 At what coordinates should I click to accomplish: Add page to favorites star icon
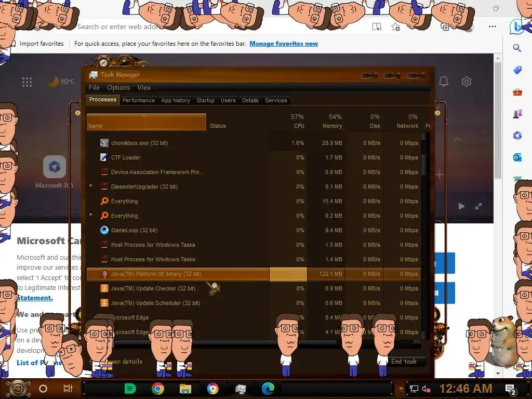point(395,27)
